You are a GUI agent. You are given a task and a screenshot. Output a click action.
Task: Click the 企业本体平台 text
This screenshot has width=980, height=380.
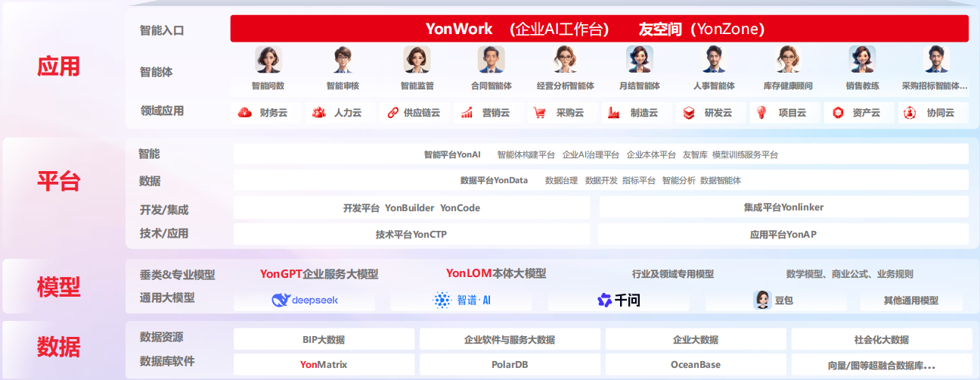(x=651, y=154)
